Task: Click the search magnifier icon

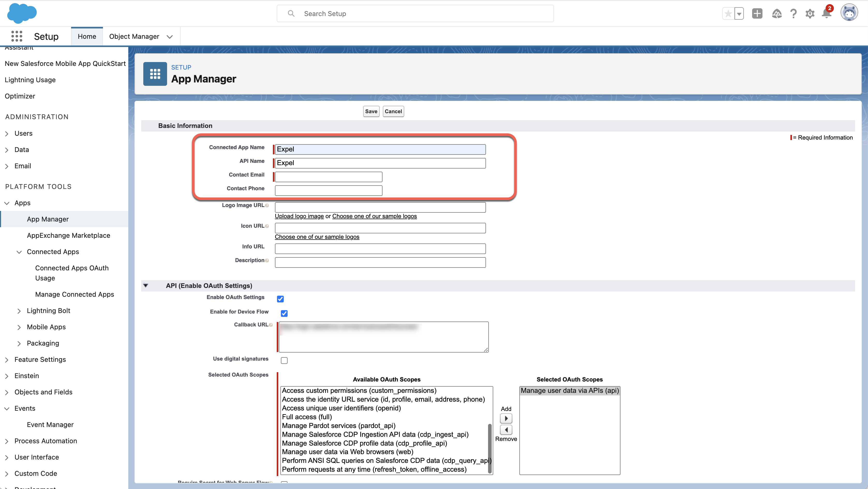Action: [x=291, y=13]
